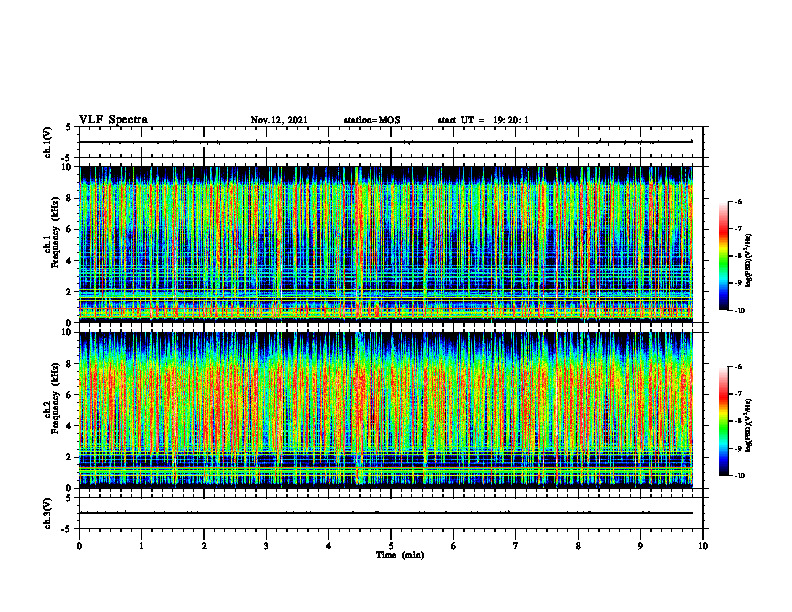
Task: Click the "ch.1(V)" axis label of the top waveform
Action: [48, 142]
